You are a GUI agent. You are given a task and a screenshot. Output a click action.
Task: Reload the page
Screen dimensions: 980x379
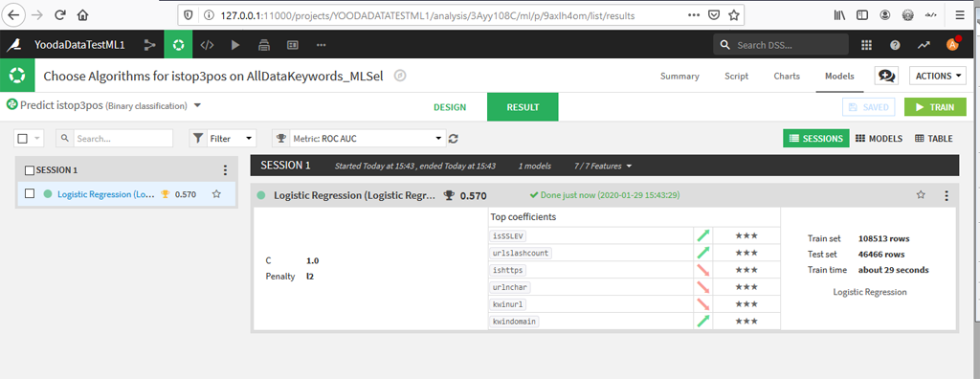coord(60,15)
